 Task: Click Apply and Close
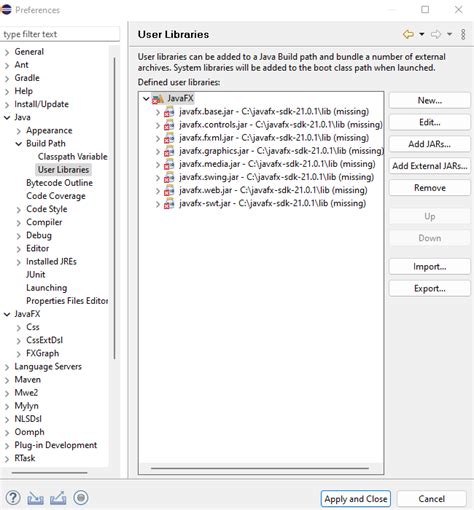(x=356, y=499)
